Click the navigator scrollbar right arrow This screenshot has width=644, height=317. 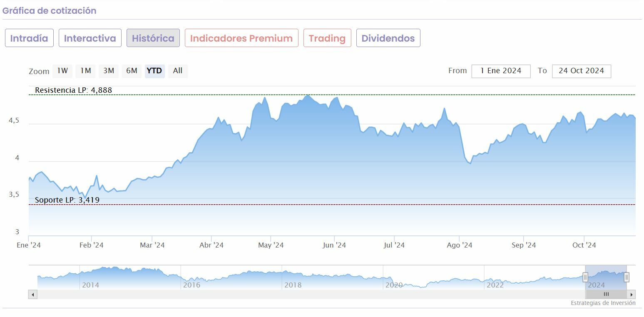(x=632, y=295)
